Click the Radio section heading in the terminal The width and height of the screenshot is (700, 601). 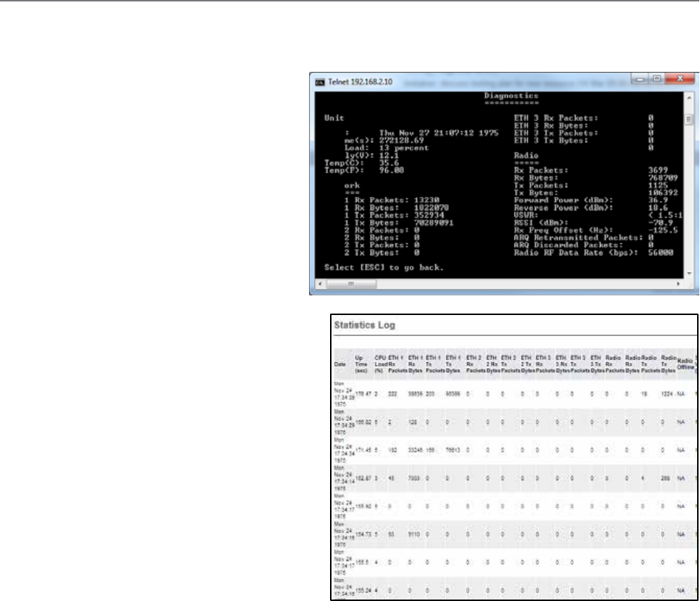[x=526, y=155]
